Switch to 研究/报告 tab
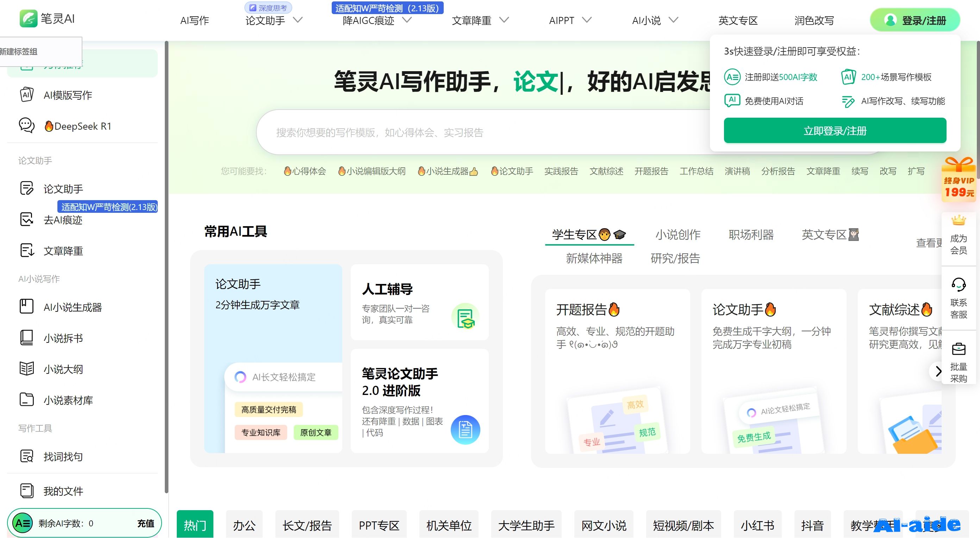This screenshot has width=980, height=538. coord(675,258)
